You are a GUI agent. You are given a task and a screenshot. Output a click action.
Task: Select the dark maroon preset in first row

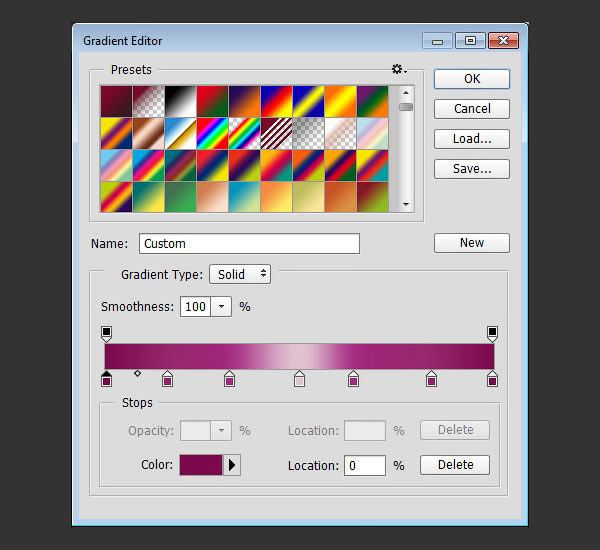coord(116,101)
